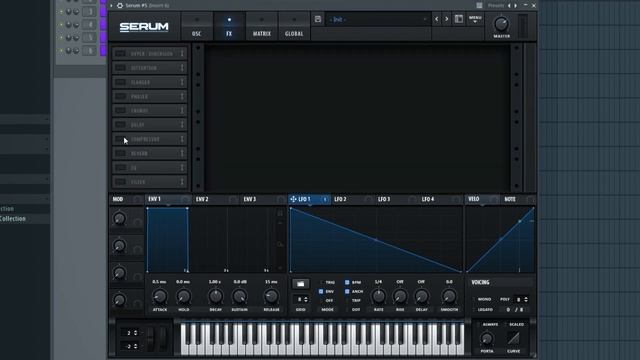
Task: Enable the Distortion effect
Action: [x=120, y=68]
